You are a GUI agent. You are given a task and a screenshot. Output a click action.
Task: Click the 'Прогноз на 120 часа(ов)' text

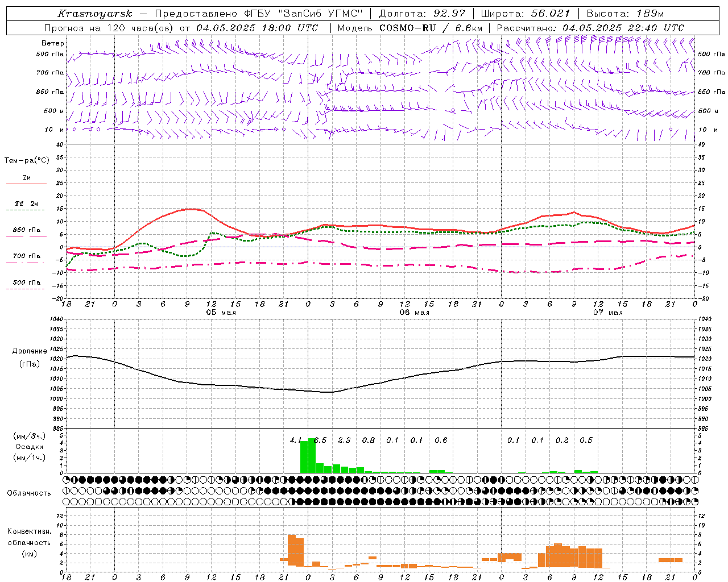109,28
